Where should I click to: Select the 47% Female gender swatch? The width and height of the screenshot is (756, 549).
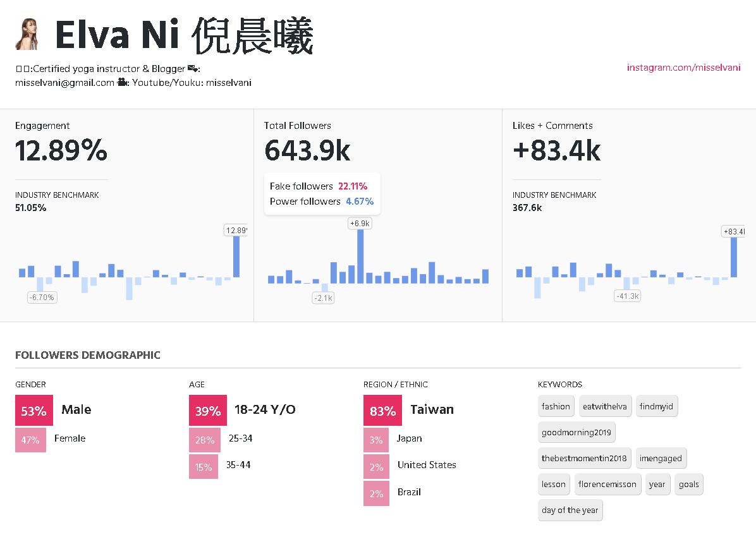point(30,440)
